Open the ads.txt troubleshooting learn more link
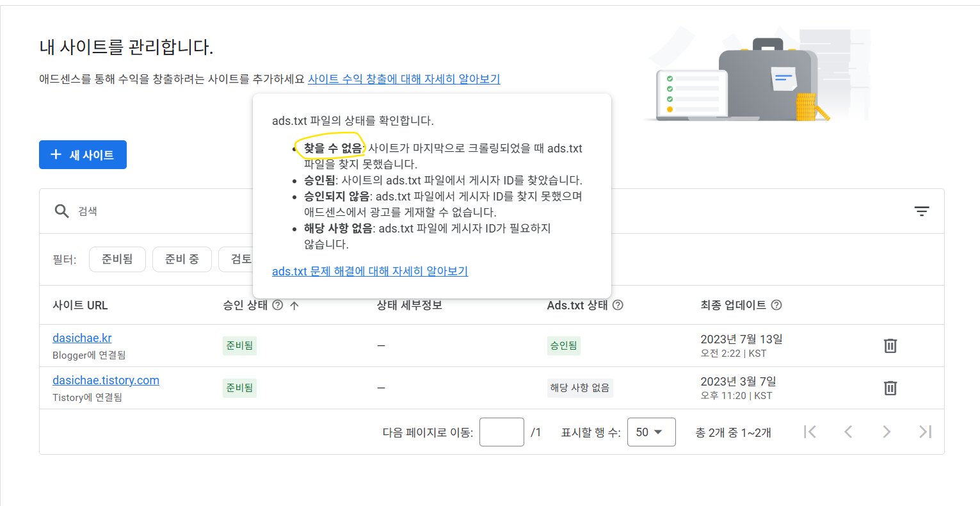This screenshot has width=980, height=506. [x=370, y=272]
